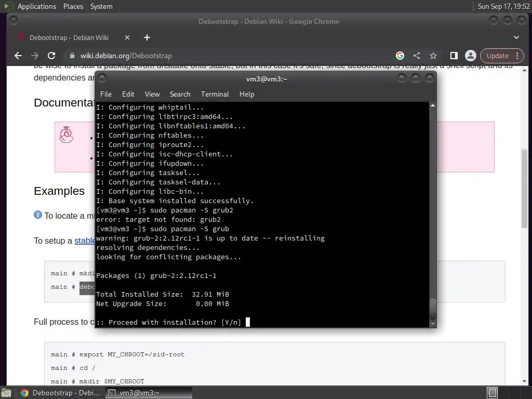Click the clock showing Sun Sep 17
This screenshot has height=399, width=532.
point(504,6)
